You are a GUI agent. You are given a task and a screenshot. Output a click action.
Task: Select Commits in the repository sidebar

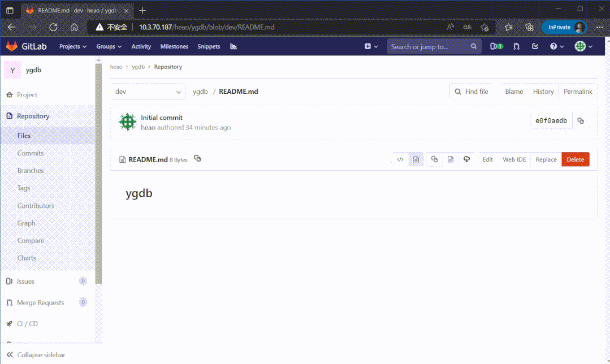[31, 153]
